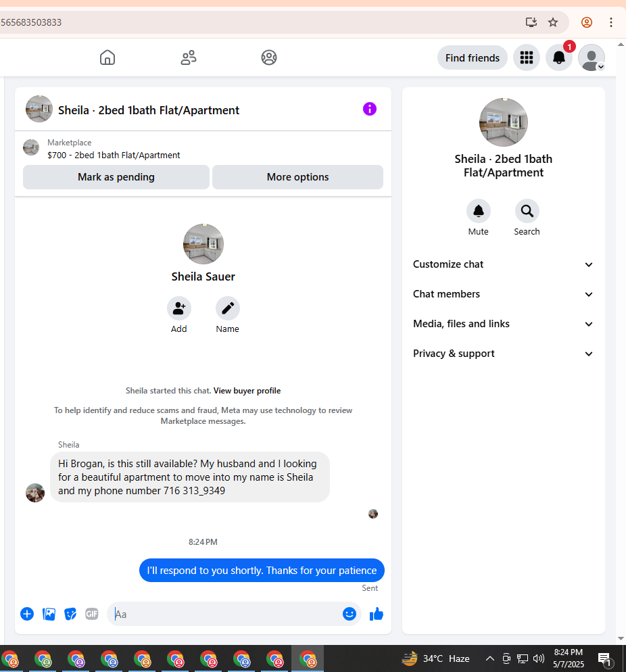Screen dimensions: 626x672
Task: Click the page scrollbar up arrow
Action: tap(621, 44)
